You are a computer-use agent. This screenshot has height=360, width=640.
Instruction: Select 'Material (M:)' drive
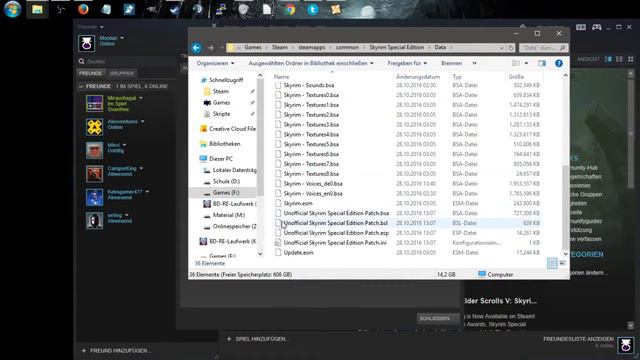[229, 215]
